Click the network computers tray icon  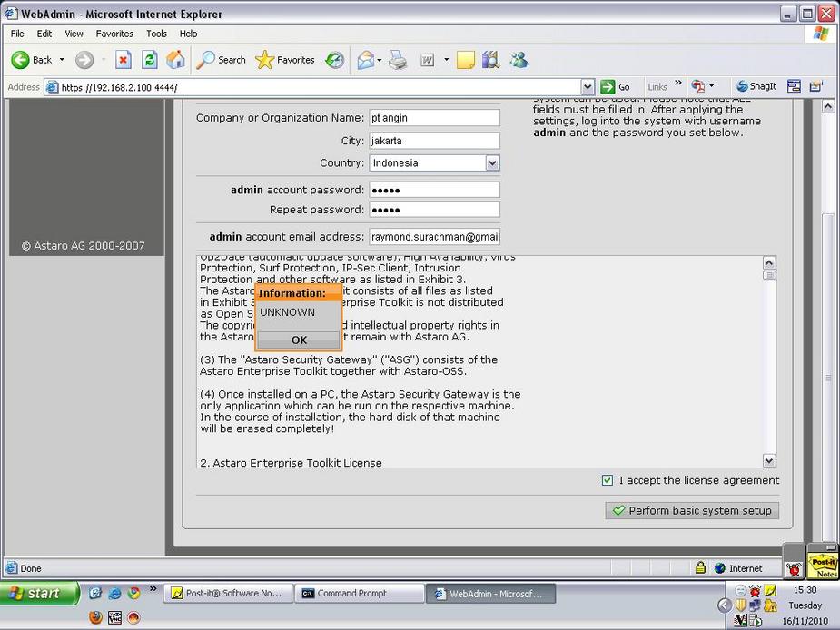755,605
